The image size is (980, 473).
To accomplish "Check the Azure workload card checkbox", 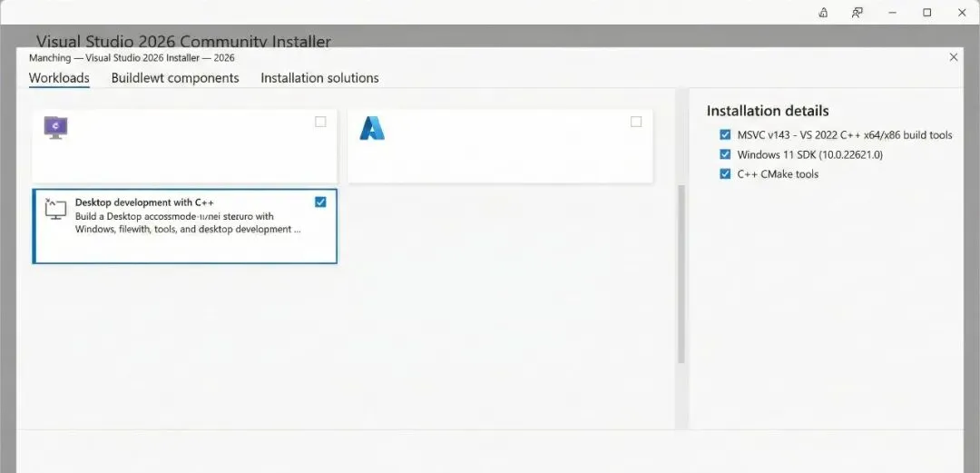I will [x=635, y=122].
